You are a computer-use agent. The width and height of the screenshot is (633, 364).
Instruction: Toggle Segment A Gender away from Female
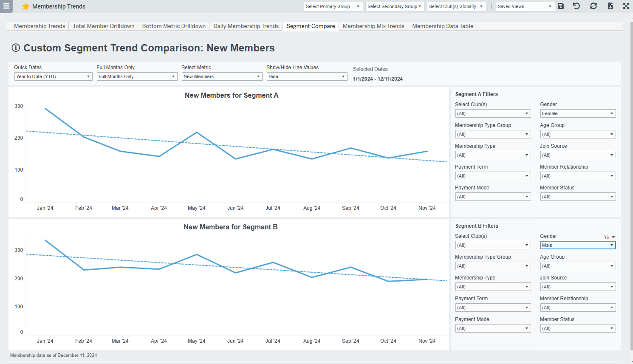pos(578,113)
